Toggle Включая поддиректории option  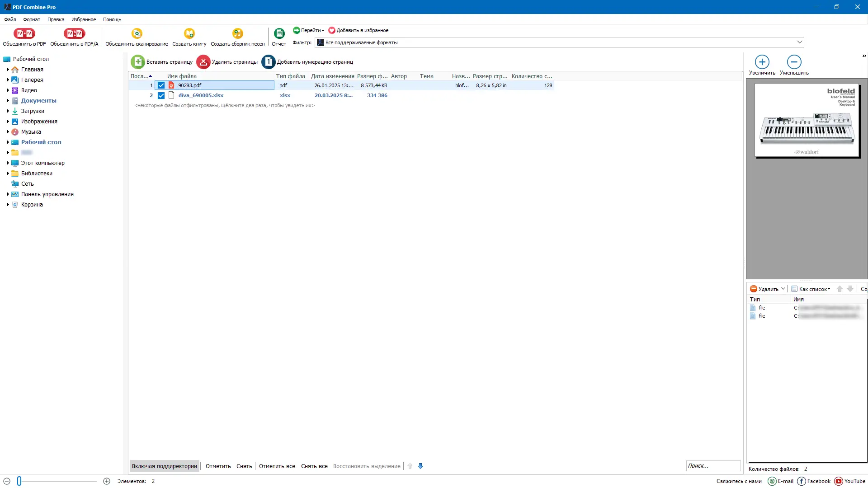click(x=164, y=466)
